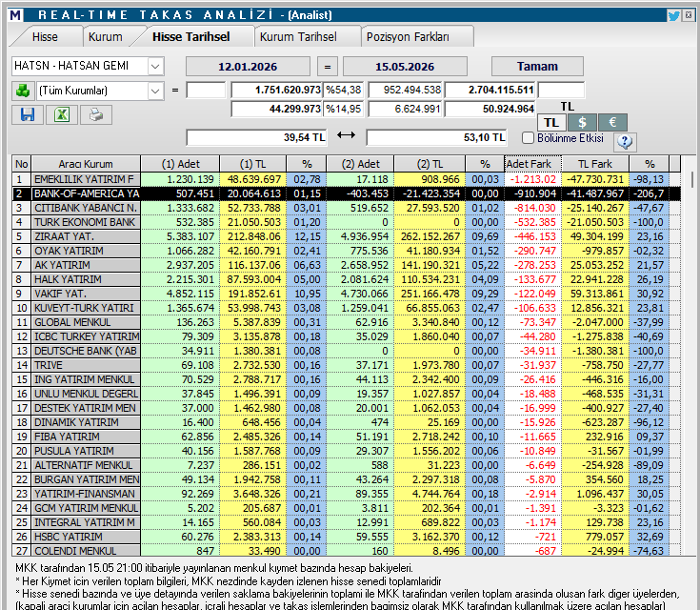Select the BANK-OF-AMERICA YA row
This screenshot has height=610, width=700.
pos(346,193)
